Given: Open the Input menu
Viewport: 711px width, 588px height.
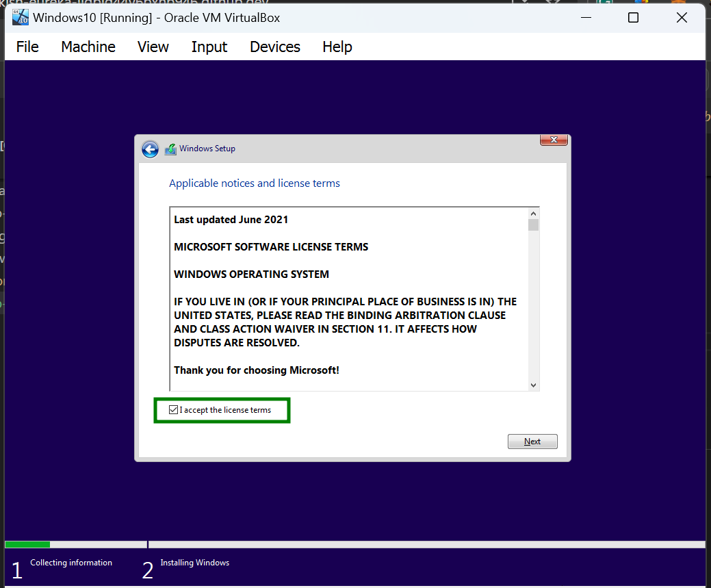Looking at the screenshot, I should [x=209, y=47].
